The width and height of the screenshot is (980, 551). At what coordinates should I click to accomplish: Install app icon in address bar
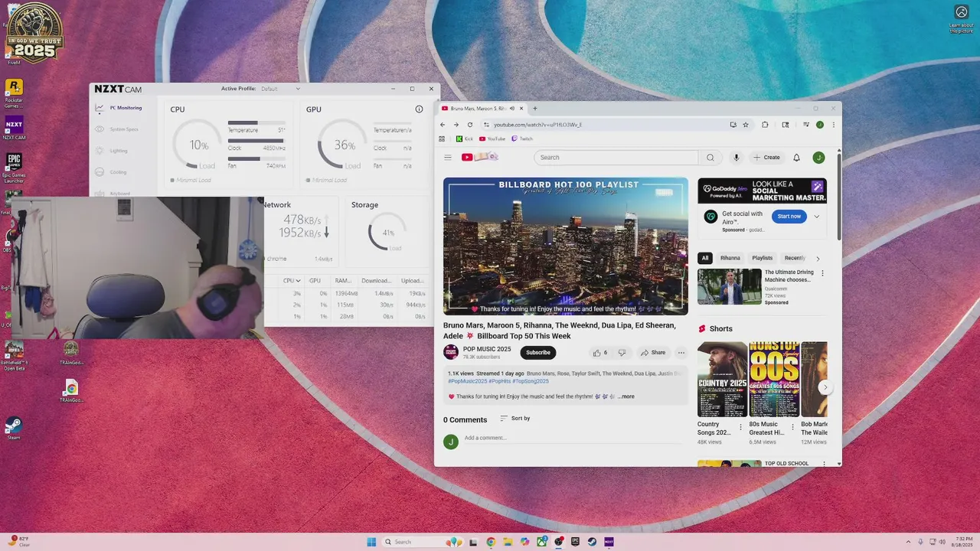pos(733,125)
